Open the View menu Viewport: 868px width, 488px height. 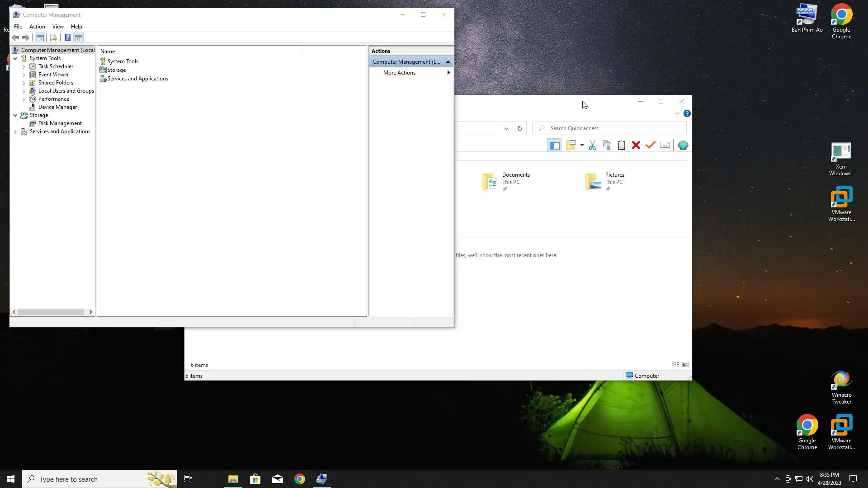point(58,27)
